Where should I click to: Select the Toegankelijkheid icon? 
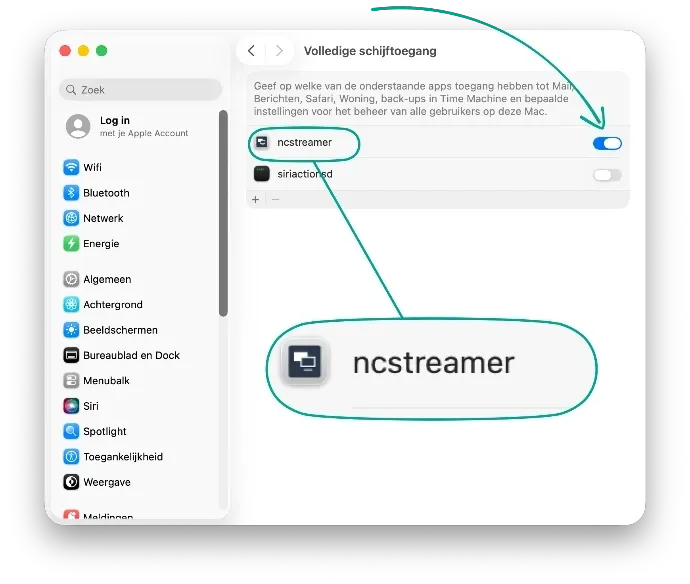71,456
